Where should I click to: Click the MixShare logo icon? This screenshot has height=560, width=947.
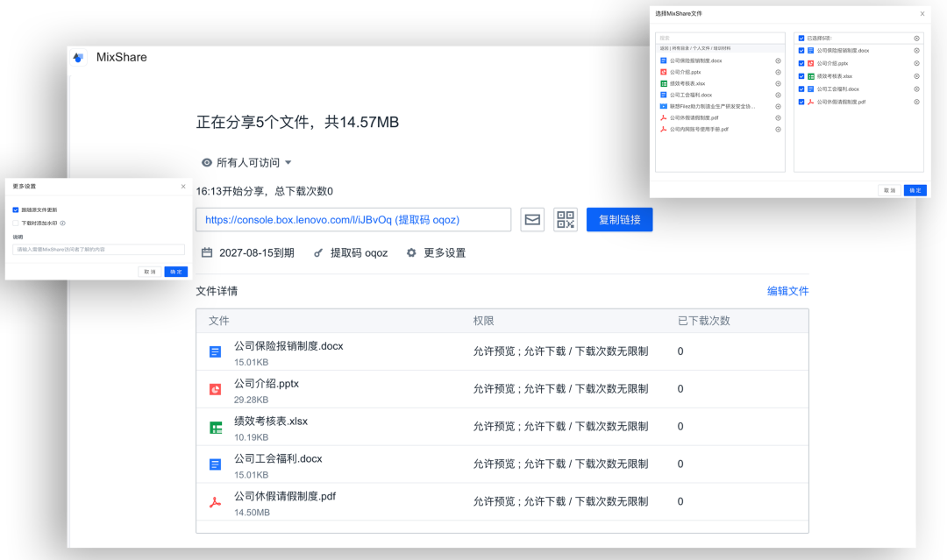78,57
